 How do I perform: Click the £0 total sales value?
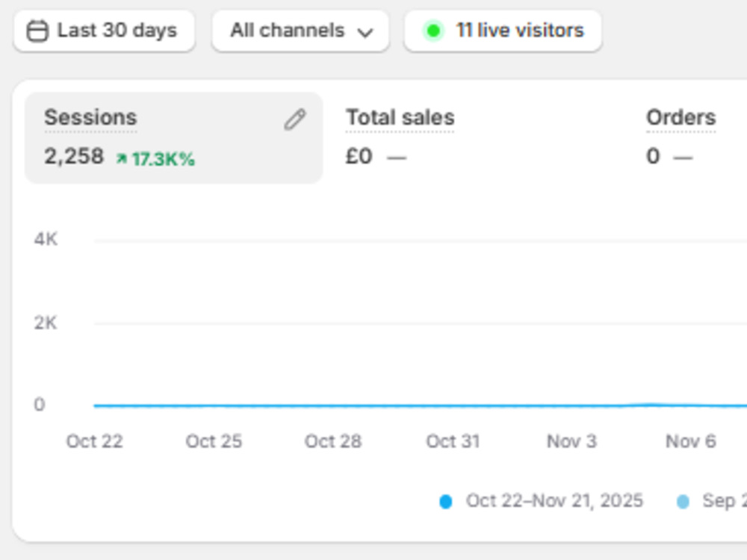click(359, 157)
